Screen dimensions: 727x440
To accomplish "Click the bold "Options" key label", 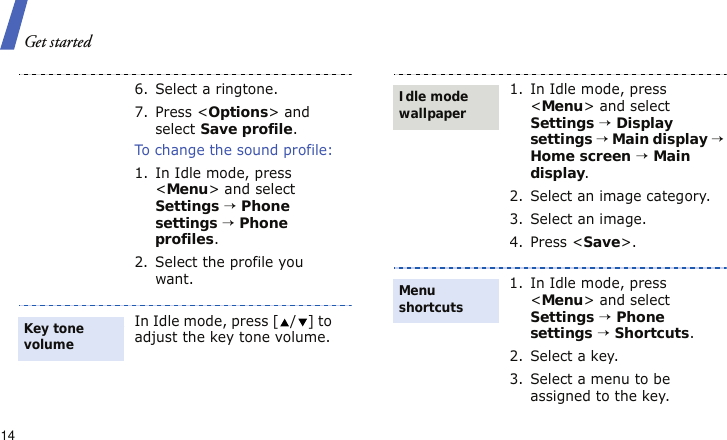I will coord(238,112).
